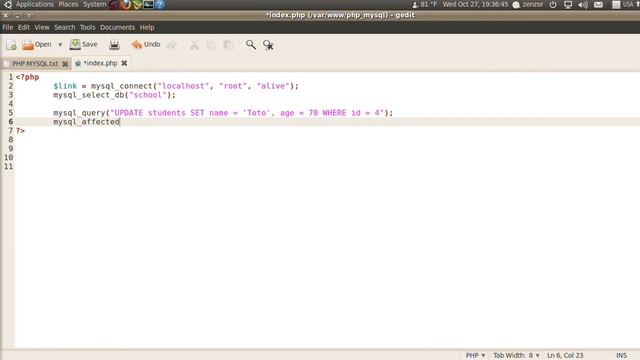Open the mail envelope indicator
Image resolution: width=640 pixels, height=360 pixels.
coord(598,4)
